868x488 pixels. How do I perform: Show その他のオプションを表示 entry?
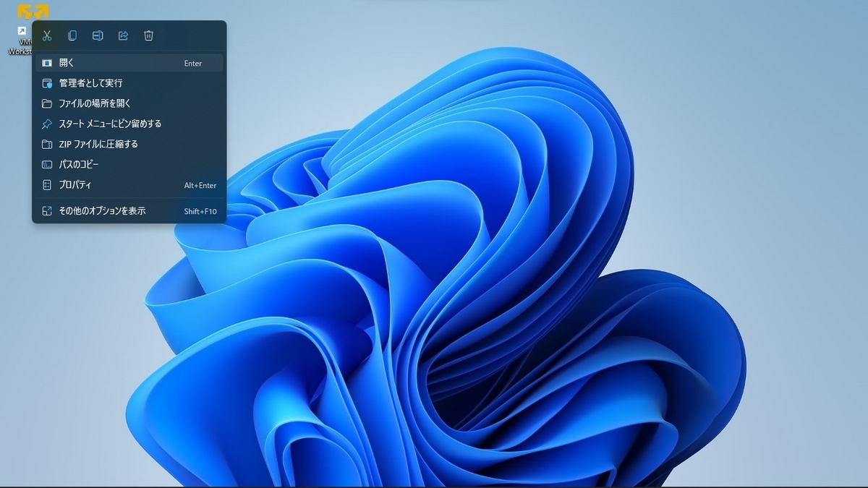click(129, 211)
